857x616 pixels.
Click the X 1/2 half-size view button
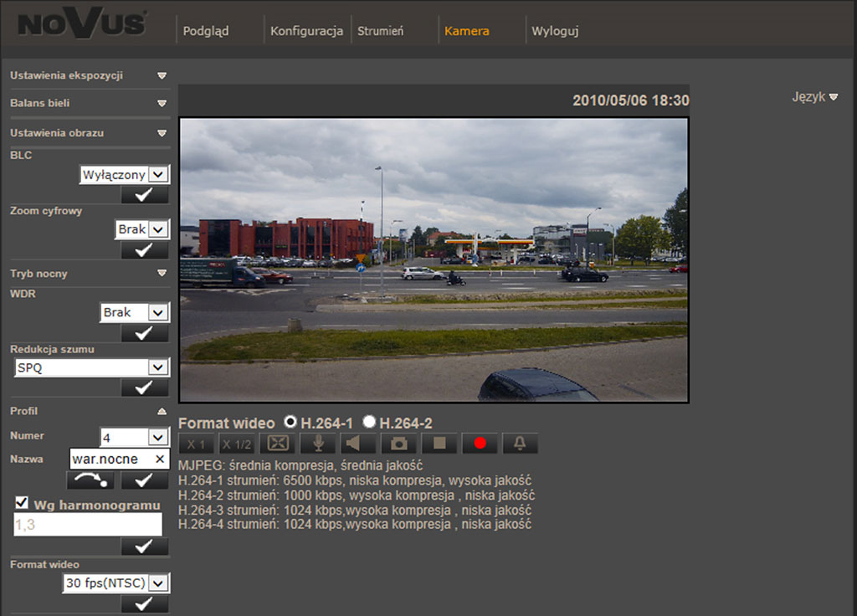237,444
